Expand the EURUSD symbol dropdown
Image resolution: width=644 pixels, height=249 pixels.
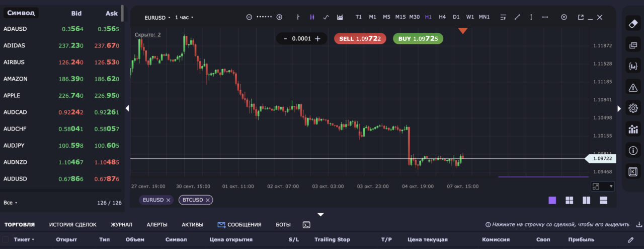(x=157, y=18)
